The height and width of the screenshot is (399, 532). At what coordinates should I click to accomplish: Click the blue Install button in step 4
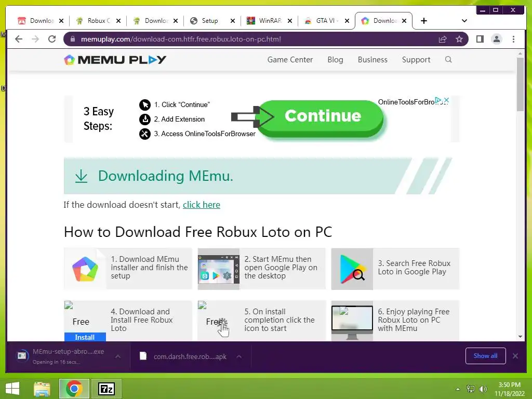tap(85, 337)
